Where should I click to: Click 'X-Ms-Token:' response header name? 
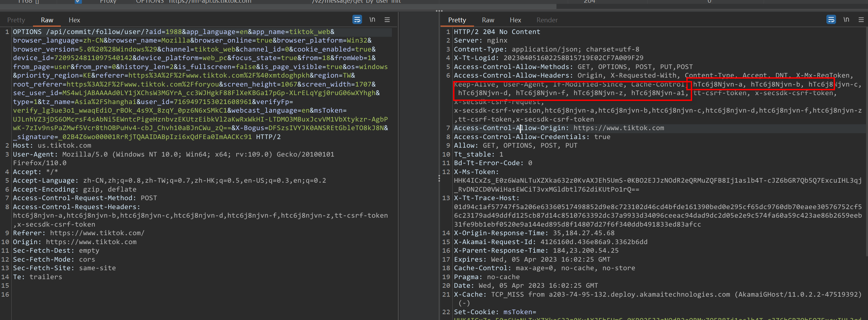476,172
